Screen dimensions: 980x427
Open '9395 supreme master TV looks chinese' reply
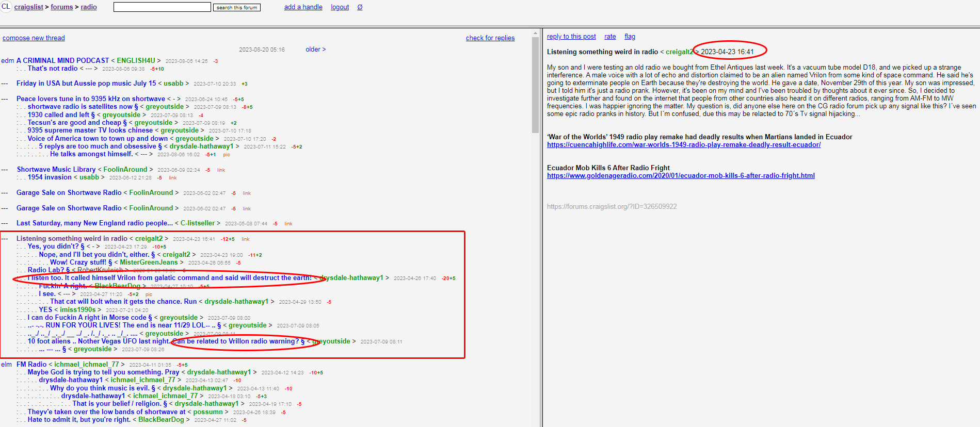click(x=90, y=130)
